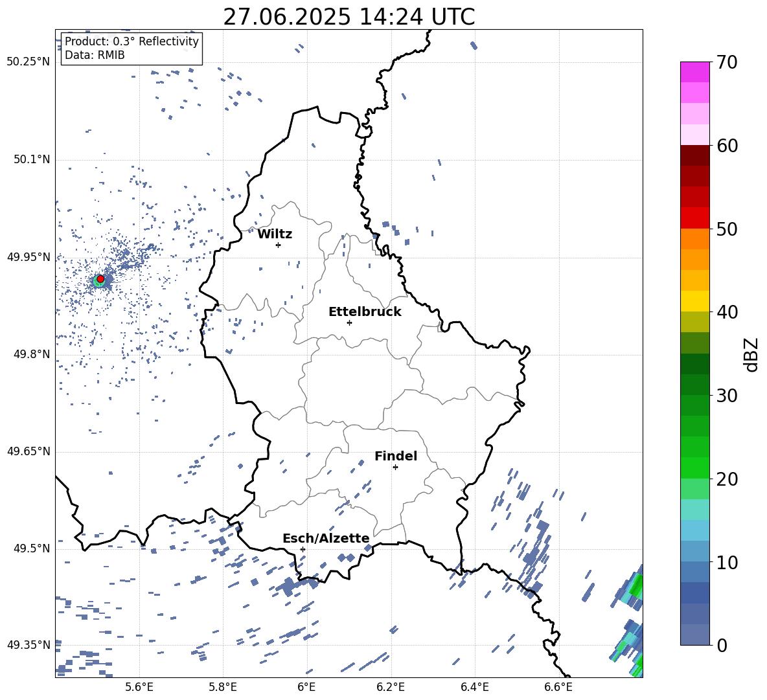Click the Findel station cross marker
This screenshot has height=700, width=767.
point(395,468)
